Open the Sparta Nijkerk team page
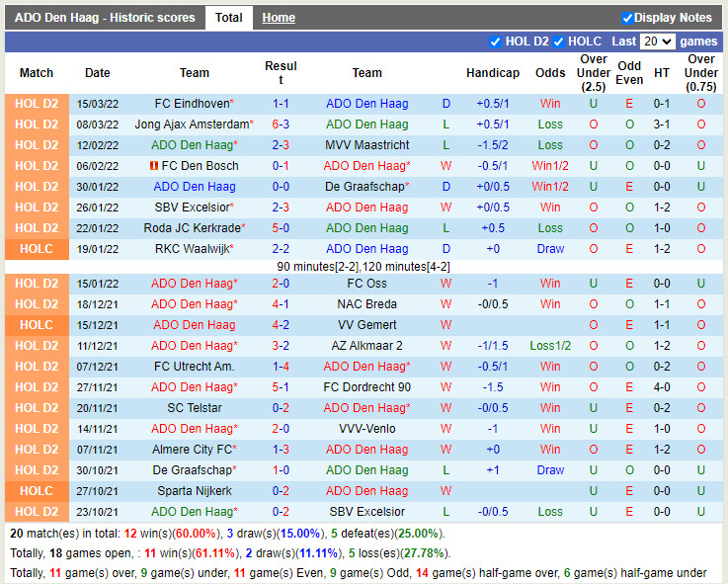 (195, 491)
